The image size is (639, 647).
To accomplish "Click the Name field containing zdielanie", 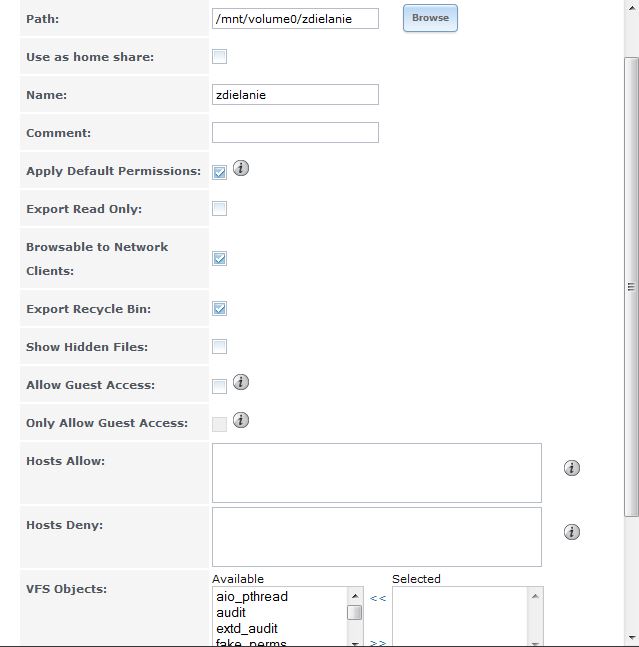I will (295, 94).
